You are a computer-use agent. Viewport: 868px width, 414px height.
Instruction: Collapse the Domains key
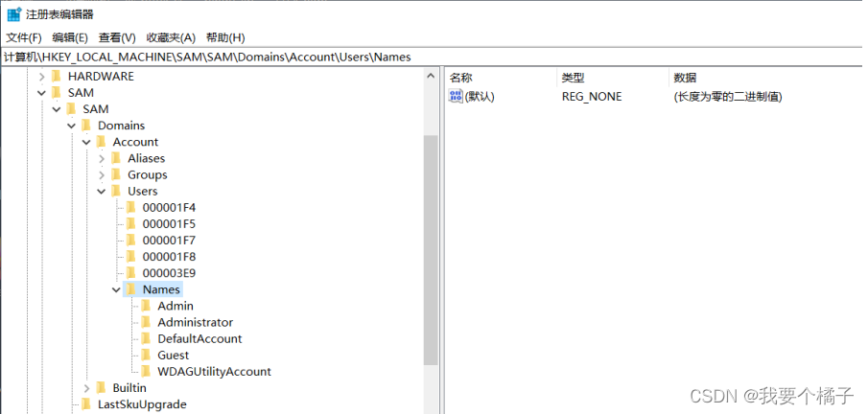71,126
